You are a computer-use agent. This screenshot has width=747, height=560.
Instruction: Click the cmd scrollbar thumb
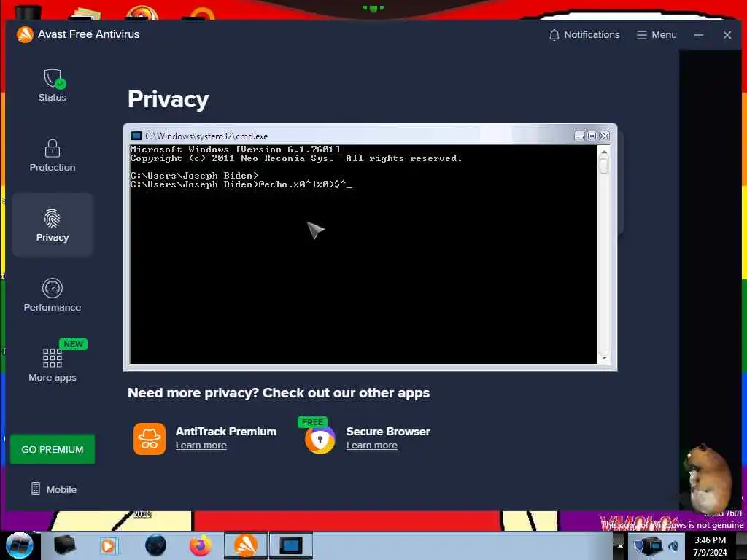(604, 166)
